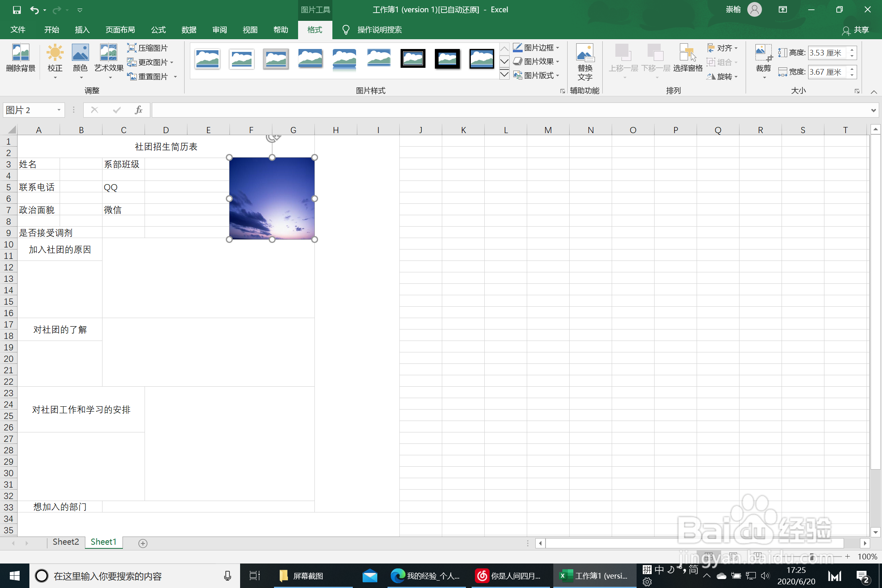
Task: Expand the picture styles gallery more arrow
Action: pos(504,75)
